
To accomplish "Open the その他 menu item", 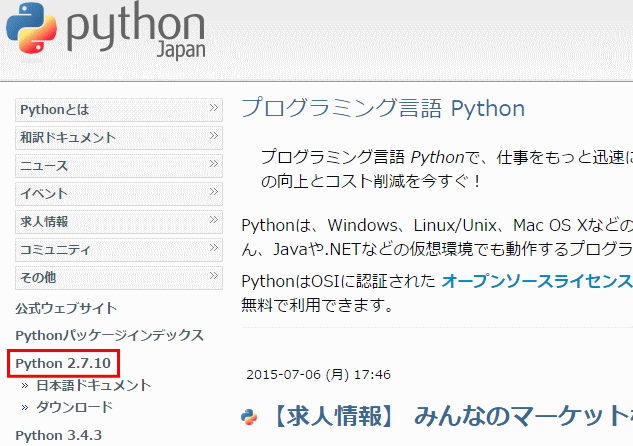I will (x=119, y=278).
